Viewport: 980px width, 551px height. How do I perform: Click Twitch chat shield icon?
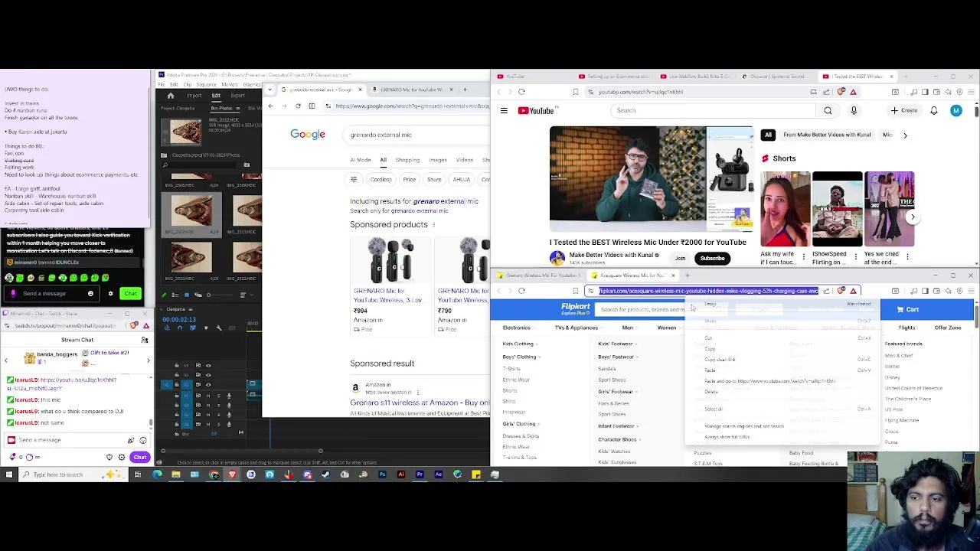tap(109, 457)
